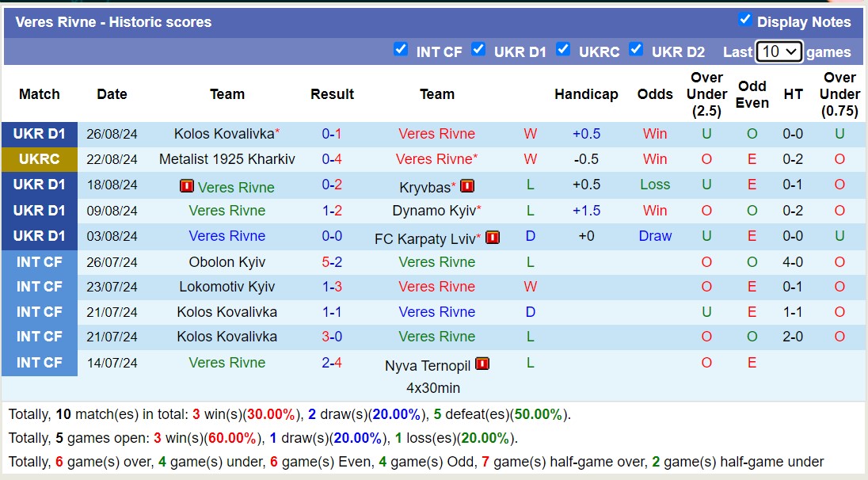Click the red icon beside FC Karpaty Lviv
The height and width of the screenshot is (480, 868).
[492, 237]
